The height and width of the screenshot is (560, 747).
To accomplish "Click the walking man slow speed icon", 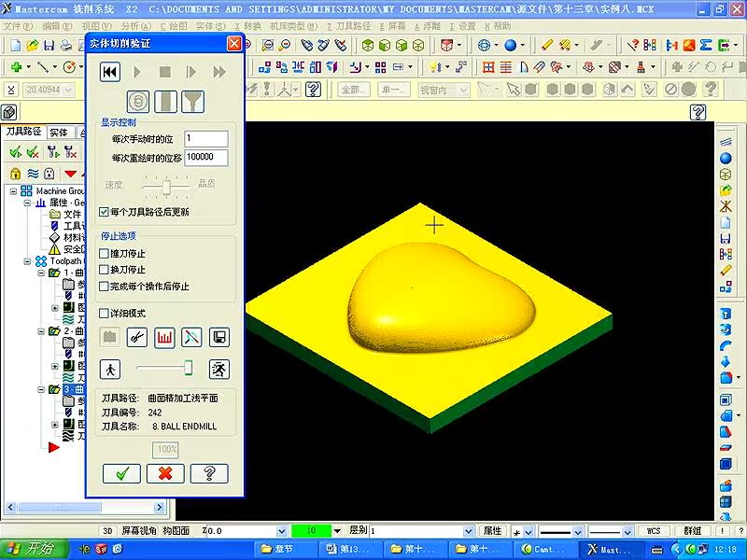I will coord(110,369).
